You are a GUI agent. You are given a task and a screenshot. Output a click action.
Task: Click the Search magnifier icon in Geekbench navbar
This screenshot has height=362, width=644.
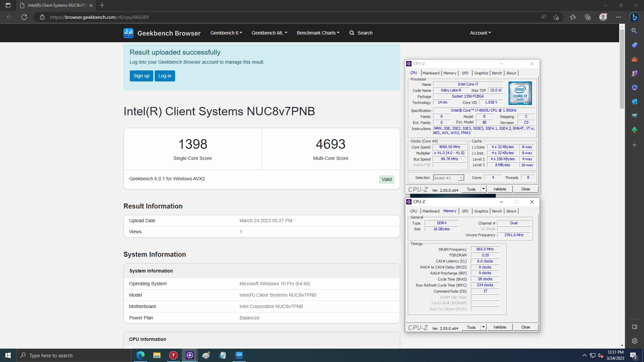352,33
